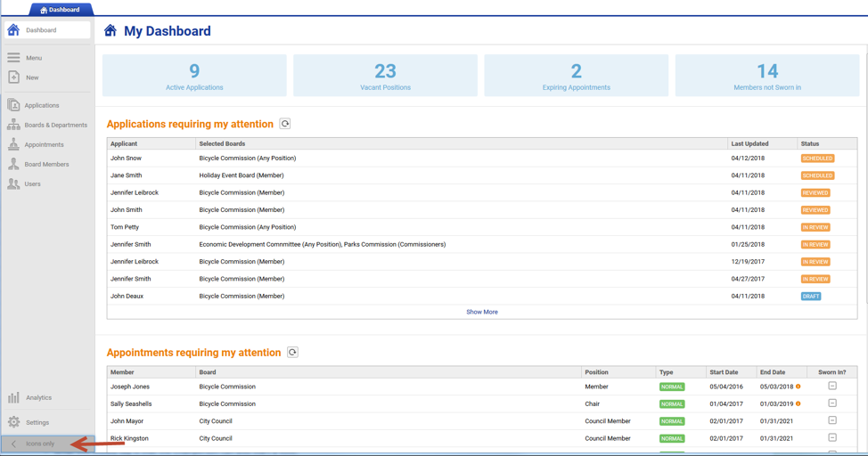Open John Deaux application row
This screenshot has height=456, width=868.
coord(481,296)
